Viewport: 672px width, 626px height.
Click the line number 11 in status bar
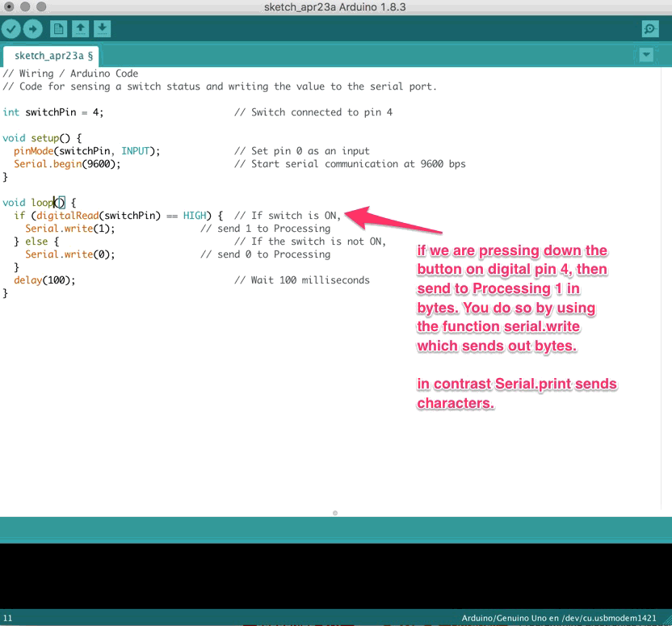coord(8,618)
